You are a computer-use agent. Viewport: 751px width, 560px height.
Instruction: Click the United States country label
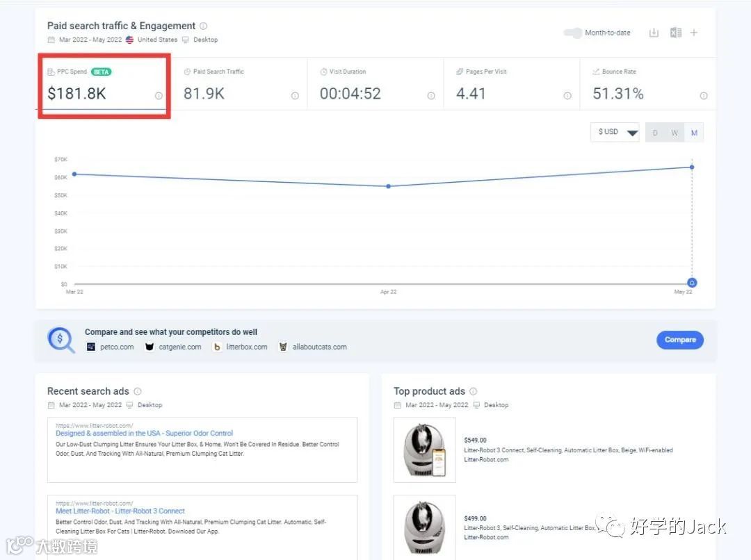tap(158, 40)
